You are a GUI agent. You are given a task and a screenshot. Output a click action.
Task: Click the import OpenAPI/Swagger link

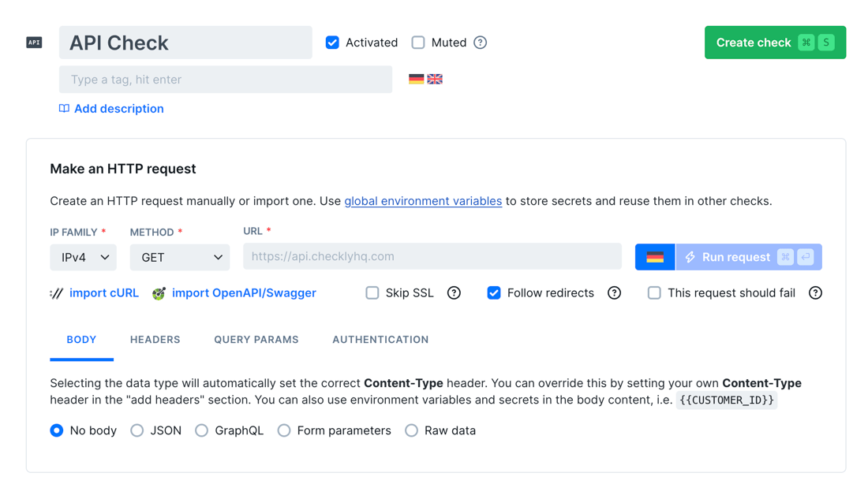click(244, 292)
